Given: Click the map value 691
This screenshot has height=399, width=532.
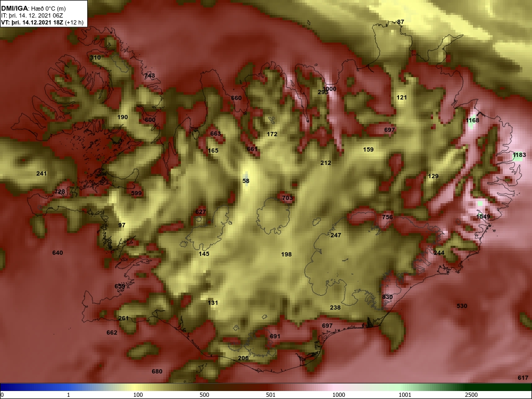Looking at the screenshot, I should pyautogui.click(x=275, y=337).
